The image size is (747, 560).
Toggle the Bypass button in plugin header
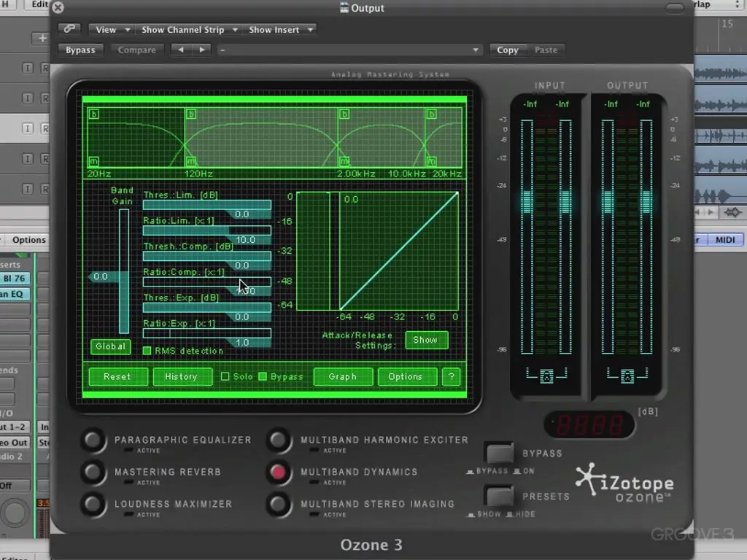[x=80, y=50]
